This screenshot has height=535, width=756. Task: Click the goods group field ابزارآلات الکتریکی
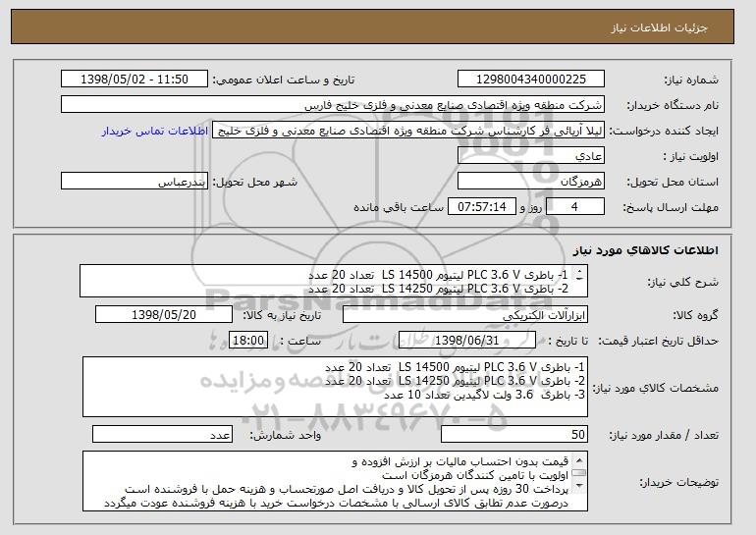(465, 315)
